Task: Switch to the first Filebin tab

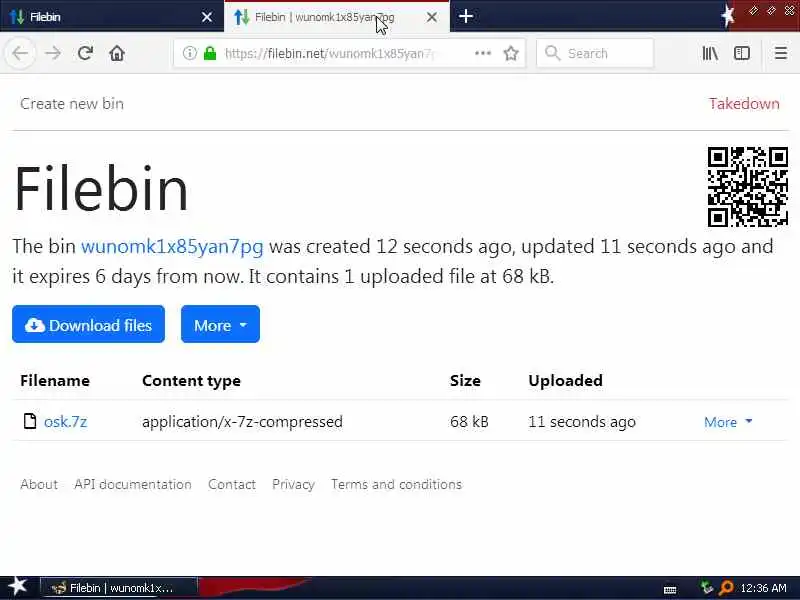Action: (112, 16)
